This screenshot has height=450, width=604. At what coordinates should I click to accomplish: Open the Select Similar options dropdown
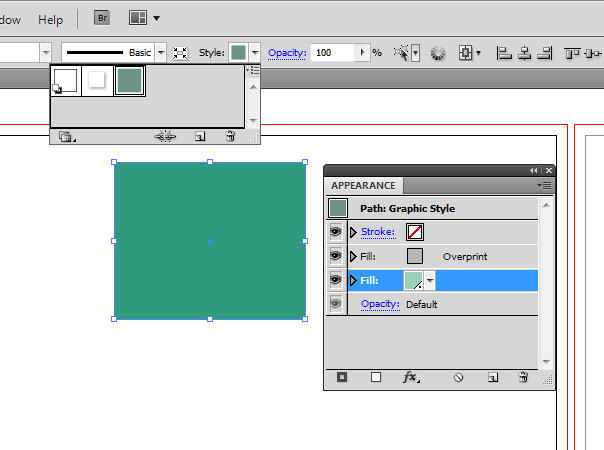click(416, 53)
